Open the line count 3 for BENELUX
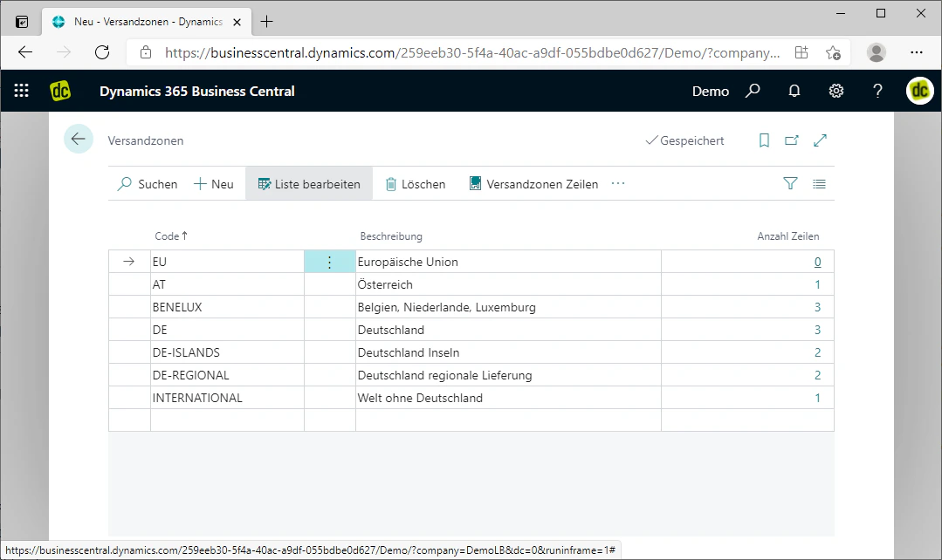The width and height of the screenshot is (942, 560). (x=818, y=307)
